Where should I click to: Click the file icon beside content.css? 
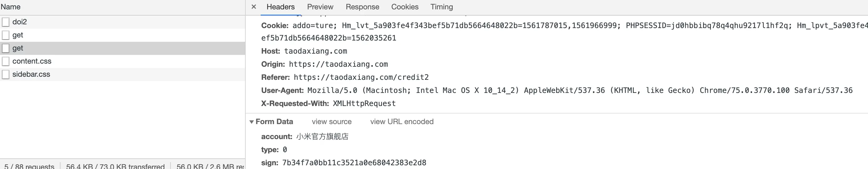click(6, 61)
